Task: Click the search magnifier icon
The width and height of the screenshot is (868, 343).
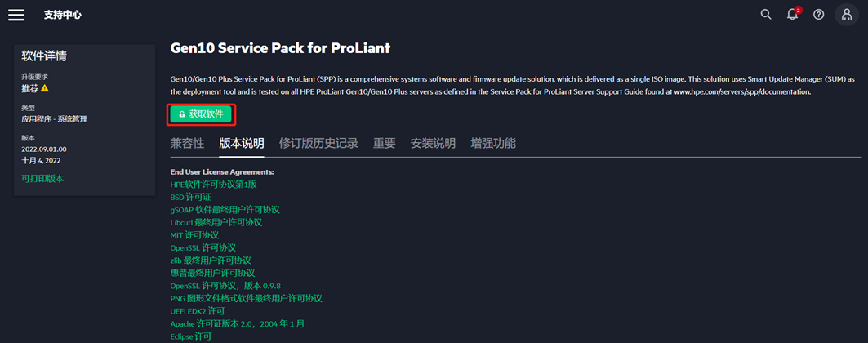Action: click(766, 15)
